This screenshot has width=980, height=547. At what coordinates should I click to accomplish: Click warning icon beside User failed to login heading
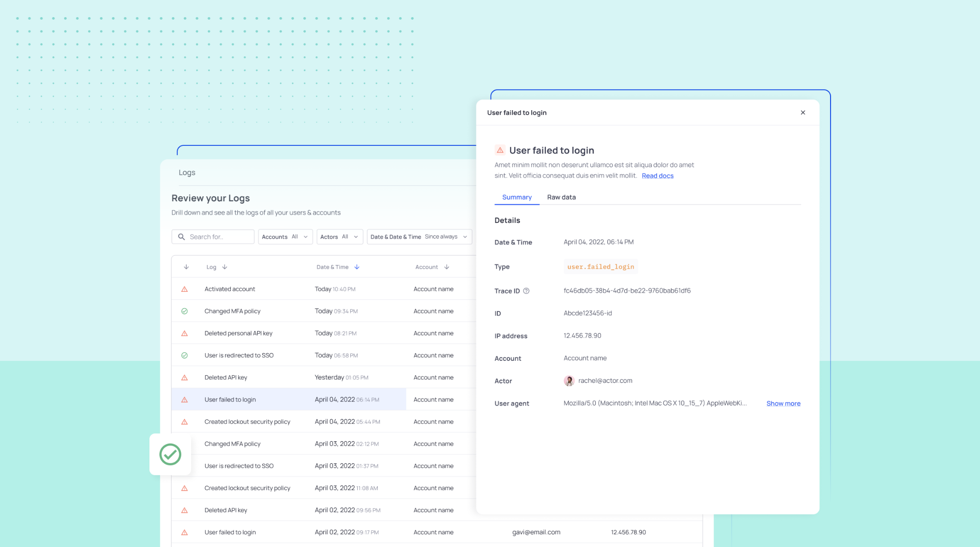(500, 150)
